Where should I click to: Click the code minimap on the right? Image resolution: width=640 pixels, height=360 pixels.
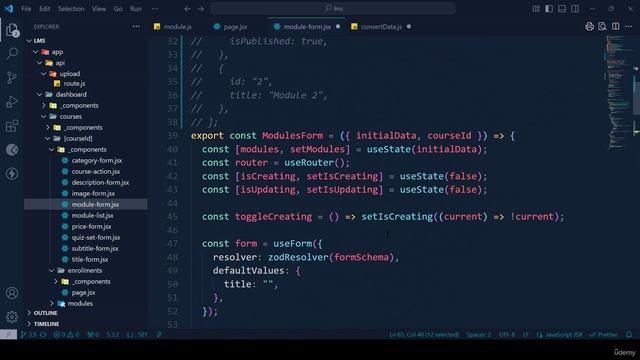(x=618, y=92)
